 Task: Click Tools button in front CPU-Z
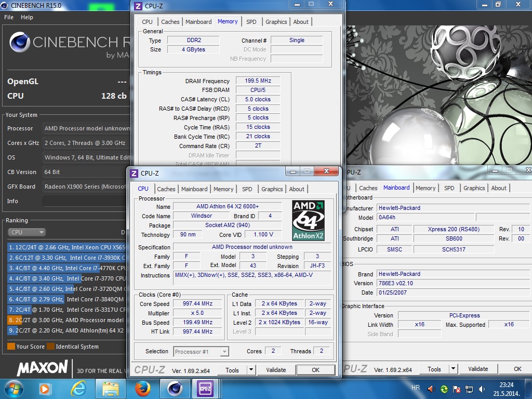(x=232, y=370)
